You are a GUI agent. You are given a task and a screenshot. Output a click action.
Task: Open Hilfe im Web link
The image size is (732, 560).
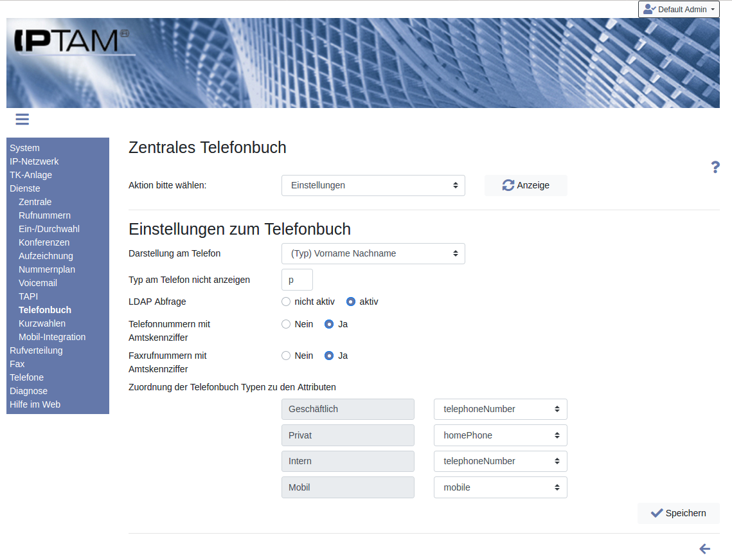[35, 404]
